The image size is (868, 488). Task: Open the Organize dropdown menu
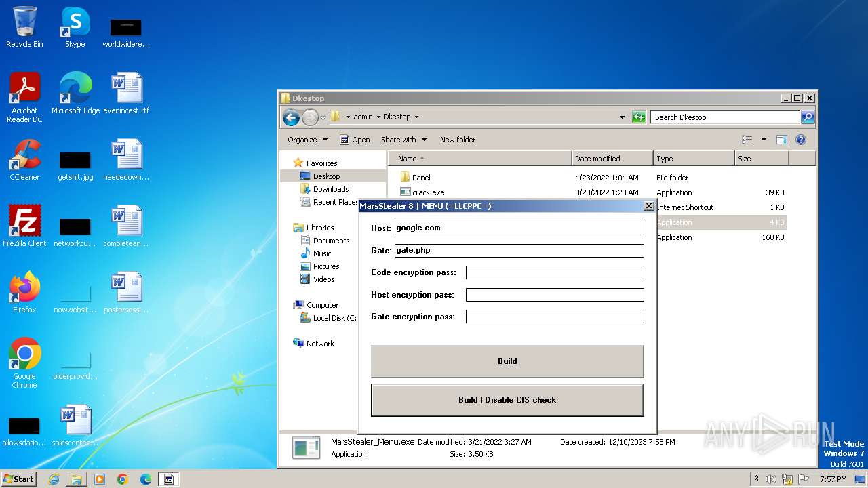click(307, 140)
